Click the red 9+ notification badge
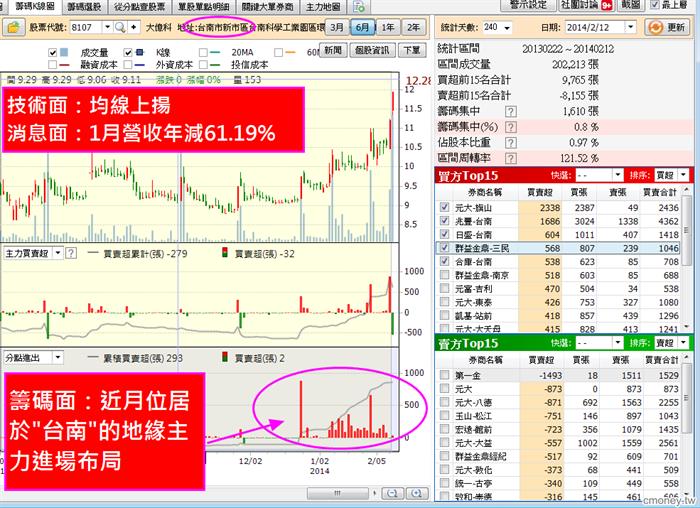Viewport: 700px width, 508px height. coord(606,5)
